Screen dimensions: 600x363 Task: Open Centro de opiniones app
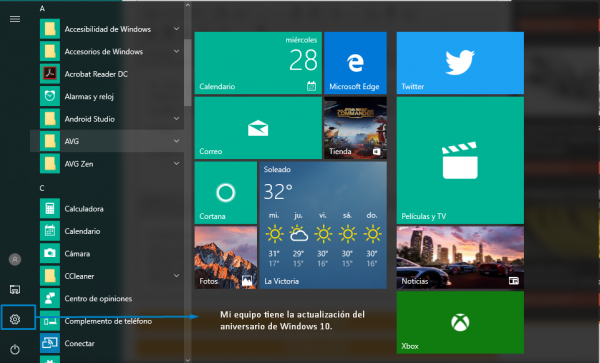107,298
